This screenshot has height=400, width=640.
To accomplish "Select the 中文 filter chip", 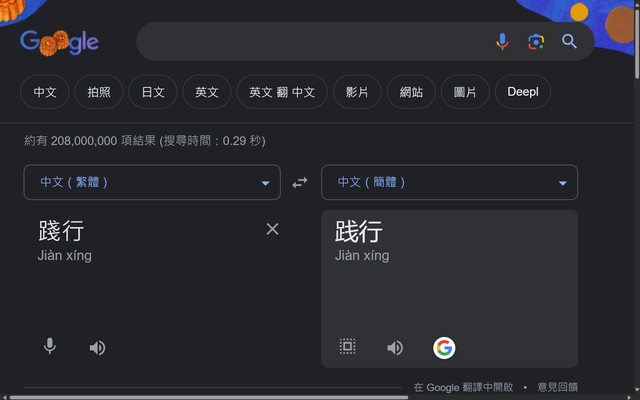I will pos(45,92).
